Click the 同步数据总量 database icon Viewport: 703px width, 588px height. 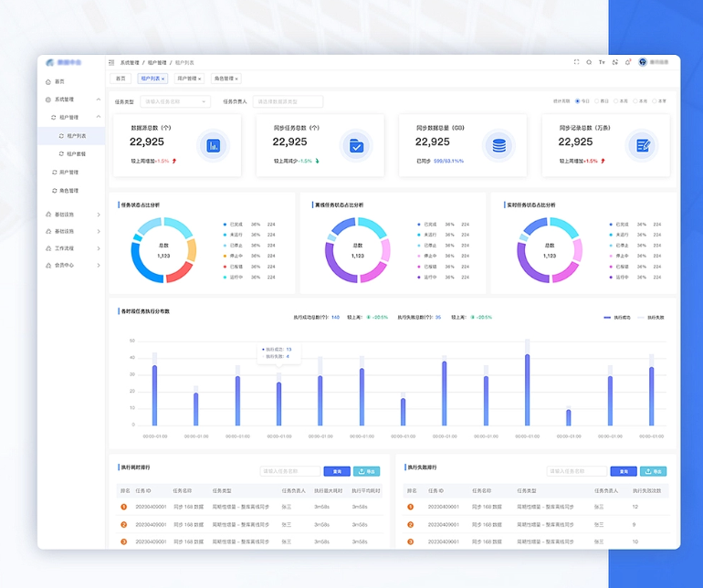coord(498,145)
